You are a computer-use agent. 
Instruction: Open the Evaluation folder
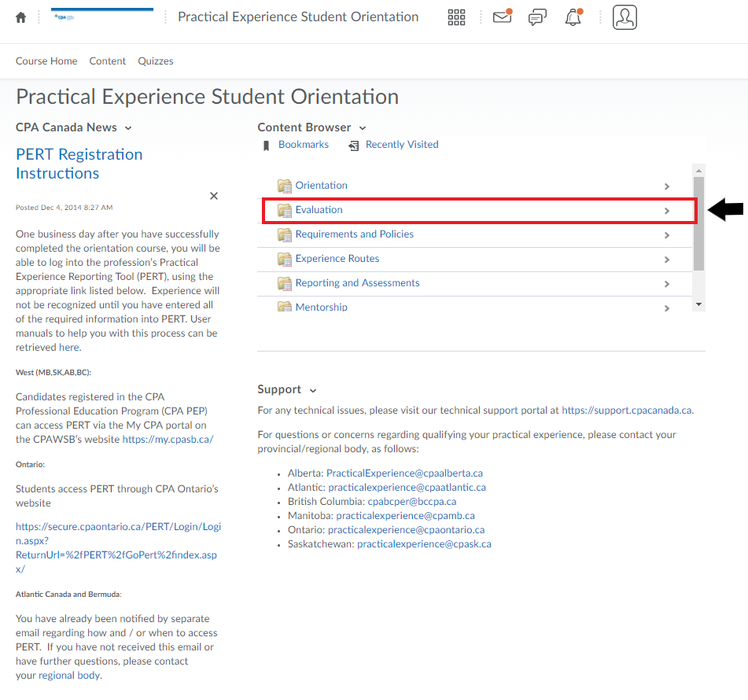[x=319, y=210]
